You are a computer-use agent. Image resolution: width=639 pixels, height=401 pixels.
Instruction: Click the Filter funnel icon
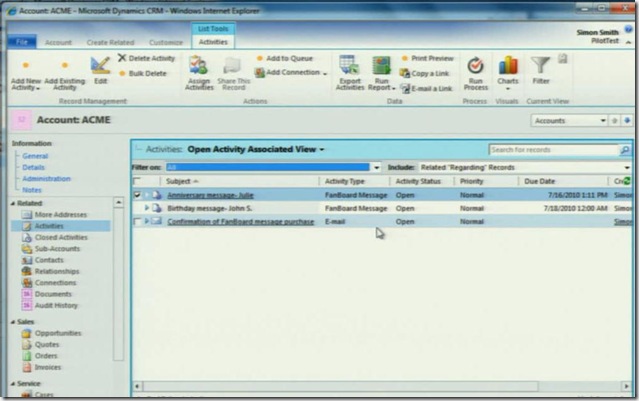pos(540,65)
